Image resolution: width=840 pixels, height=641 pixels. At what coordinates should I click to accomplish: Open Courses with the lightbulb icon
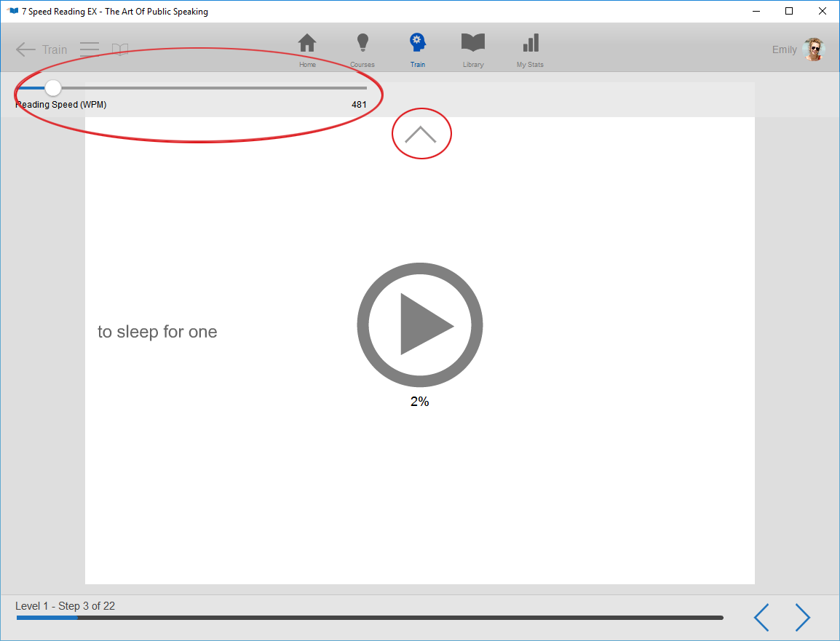362,44
